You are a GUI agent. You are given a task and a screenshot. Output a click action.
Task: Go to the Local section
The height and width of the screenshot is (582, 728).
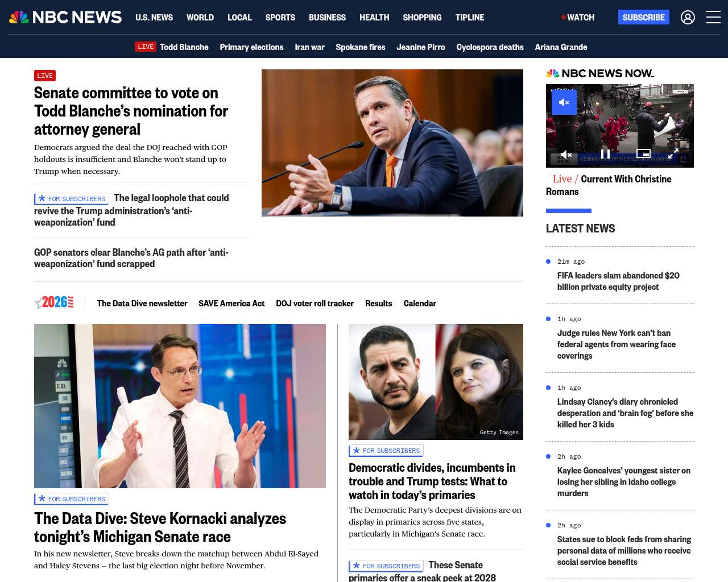239,18
